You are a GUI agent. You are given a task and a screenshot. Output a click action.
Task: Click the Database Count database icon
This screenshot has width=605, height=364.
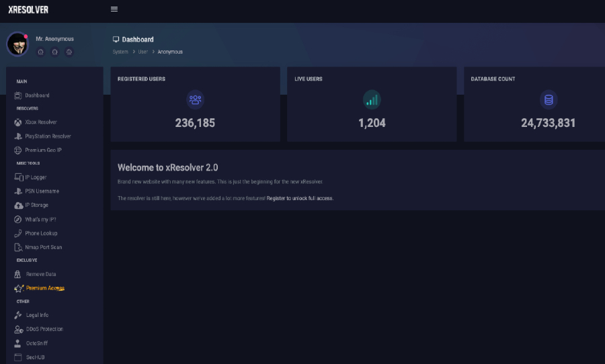pos(549,99)
